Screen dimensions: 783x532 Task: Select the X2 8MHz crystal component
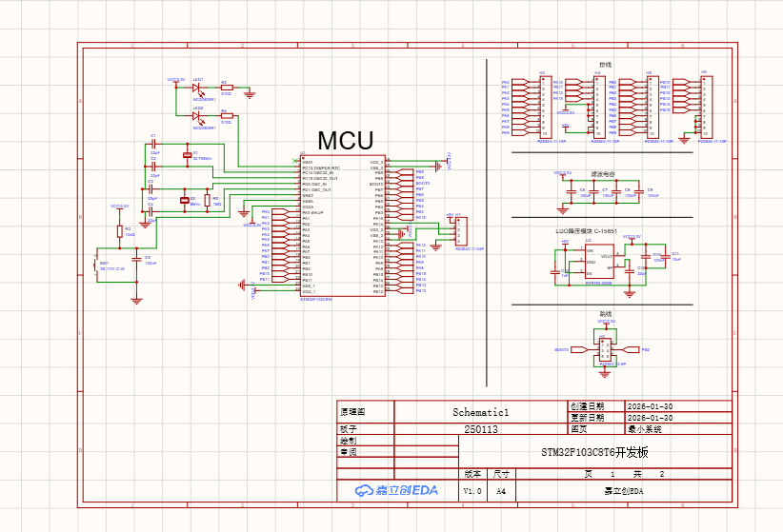[x=185, y=200]
